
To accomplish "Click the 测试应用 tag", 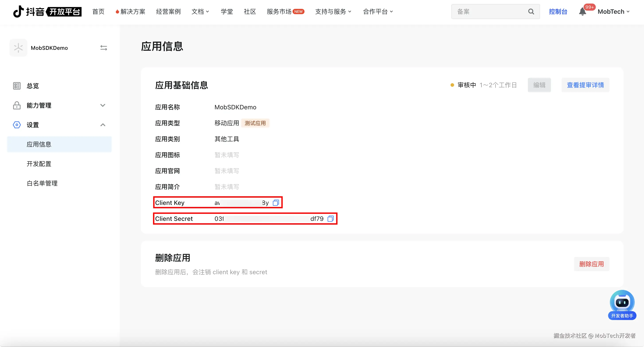I will 255,123.
